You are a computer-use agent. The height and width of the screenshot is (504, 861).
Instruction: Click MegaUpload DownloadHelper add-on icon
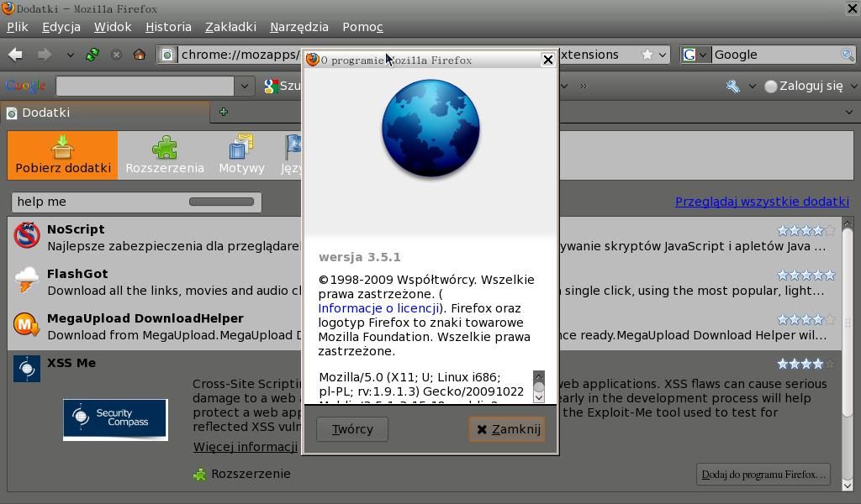[27, 324]
